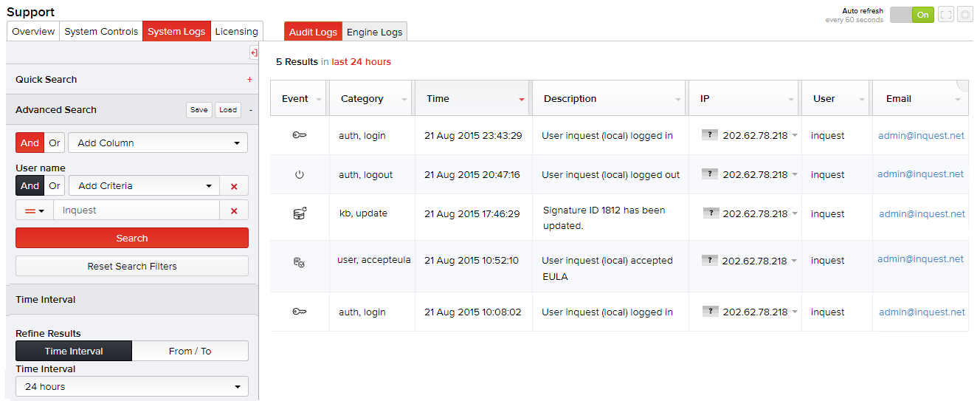Click the help ring icon at top right
This screenshot has width=980, height=401.
tap(965, 15)
